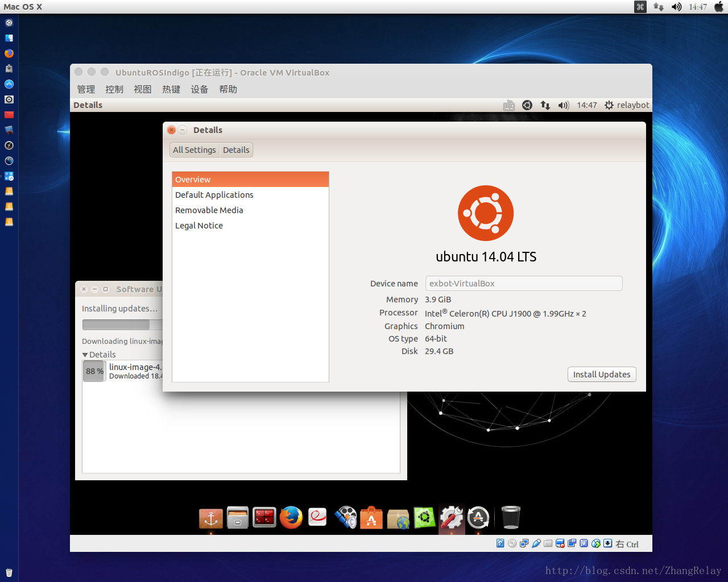Viewport: 728px width, 582px height.
Task: Click the Ubuntu logo in Details window
Action: click(x=486, y=213)
